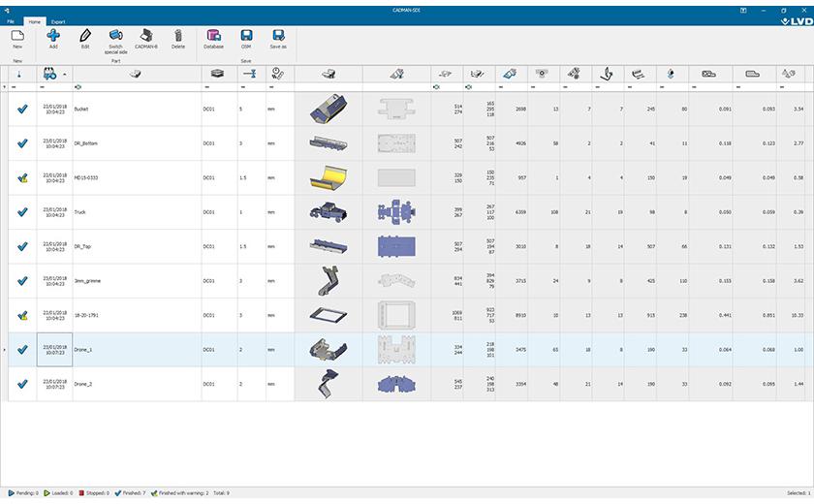Switch to the Home tab
Image resolution: width=814 pixels, height=504 pixels.
click(x=34, y=21)
